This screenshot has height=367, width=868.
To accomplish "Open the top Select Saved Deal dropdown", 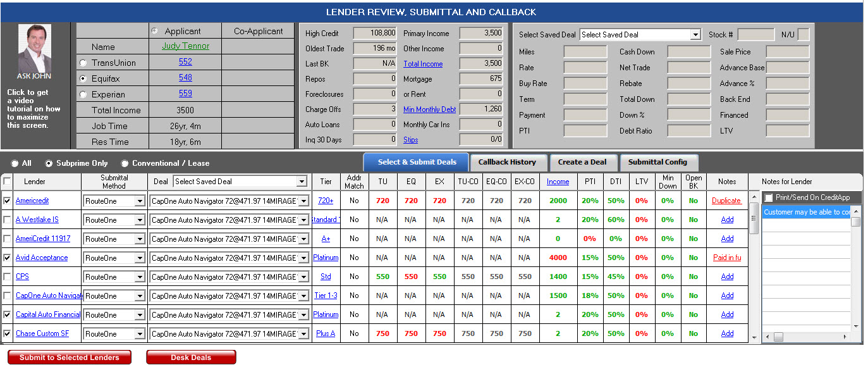I will (640, 35).
